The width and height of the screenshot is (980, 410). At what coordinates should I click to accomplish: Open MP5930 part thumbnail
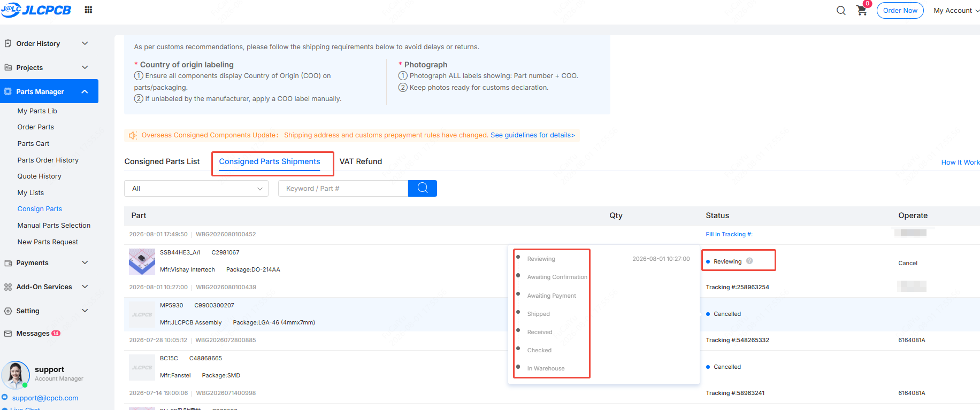click(x=142, y=314)
